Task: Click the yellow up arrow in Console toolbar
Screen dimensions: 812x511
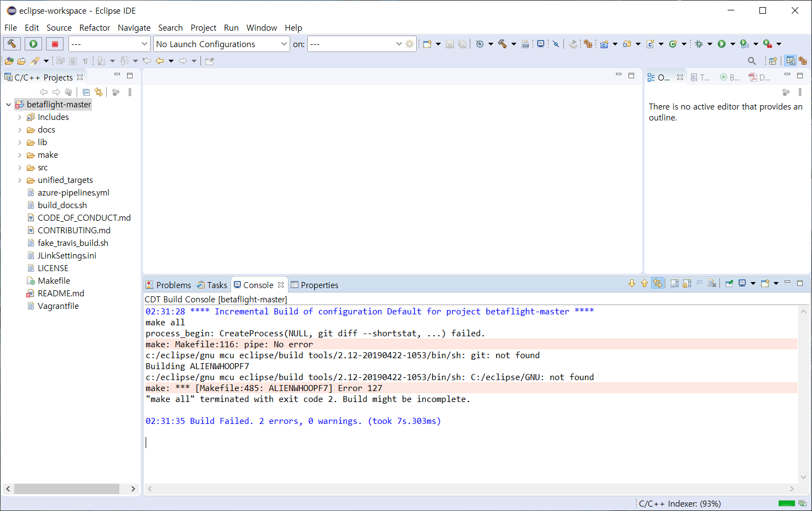Action: tap(644, 283)
